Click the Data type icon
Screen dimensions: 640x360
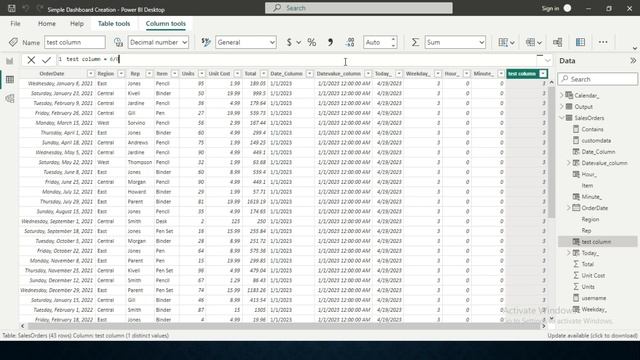(x=118, y=42)
